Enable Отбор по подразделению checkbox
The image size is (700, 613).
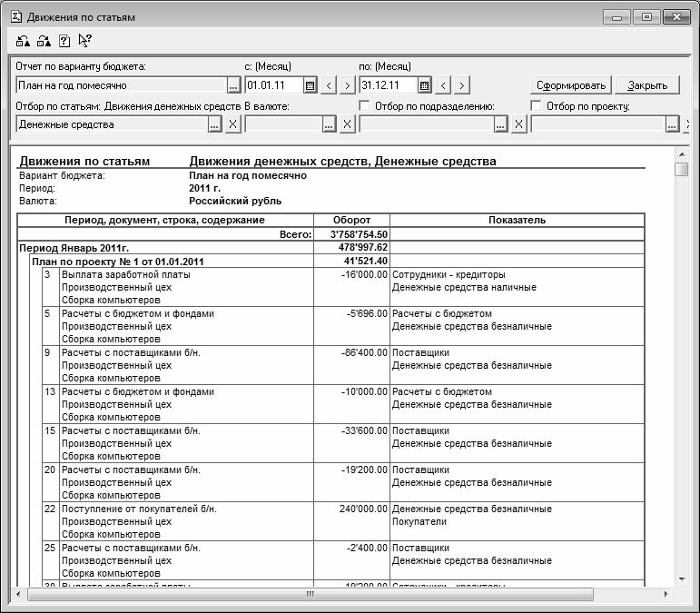pos(364,106)
